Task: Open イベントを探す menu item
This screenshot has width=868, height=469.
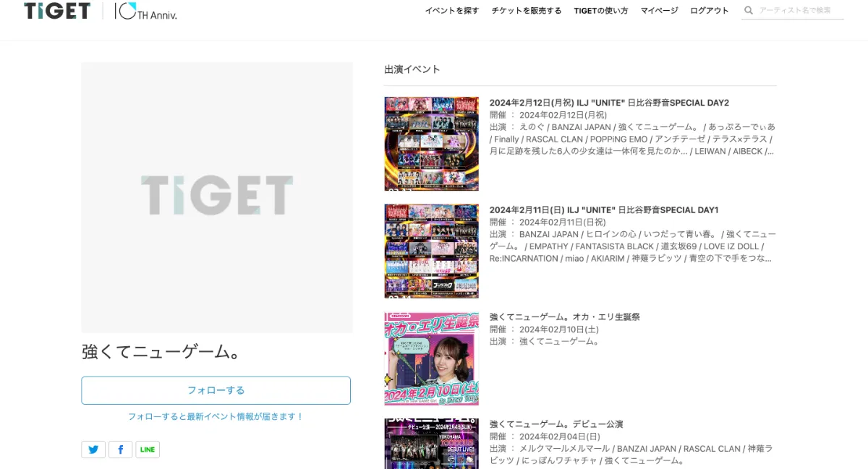Action: (451, 11)
